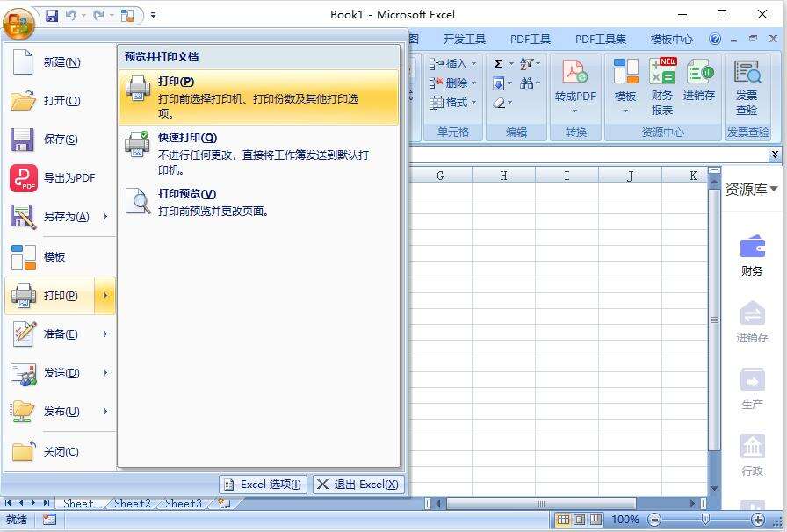787x532 pixels.
Task: Click the Exit Excel (退出 Excel) button
Action: coord(358,485)
